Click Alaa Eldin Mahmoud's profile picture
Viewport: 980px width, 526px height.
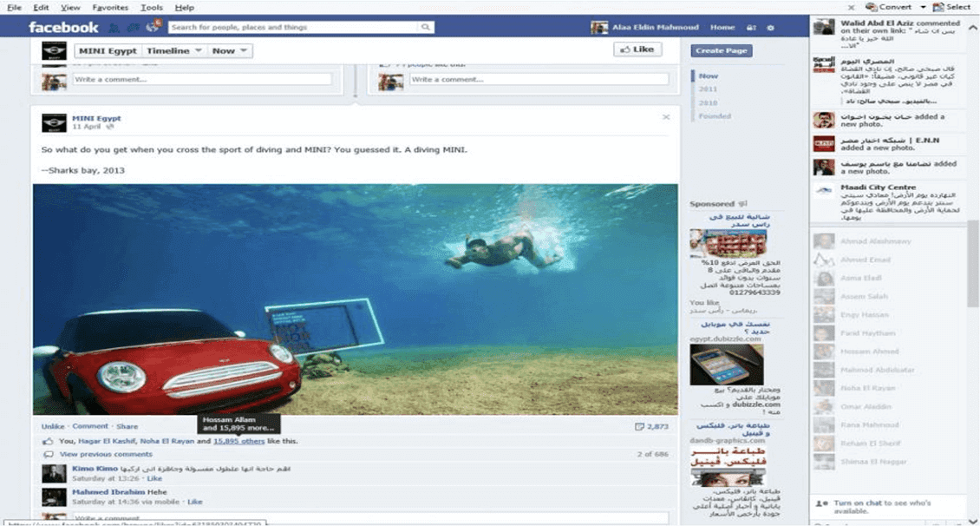[598, 28]
